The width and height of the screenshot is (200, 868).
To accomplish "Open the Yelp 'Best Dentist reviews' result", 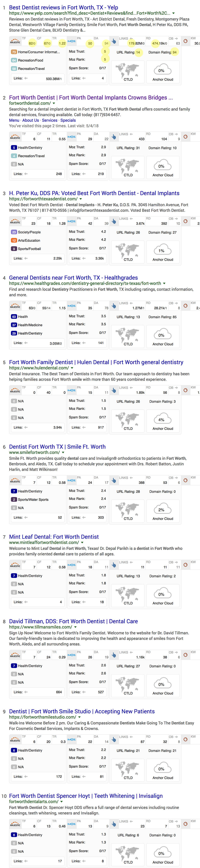I will pyautogui.click(x=64, y=7).
